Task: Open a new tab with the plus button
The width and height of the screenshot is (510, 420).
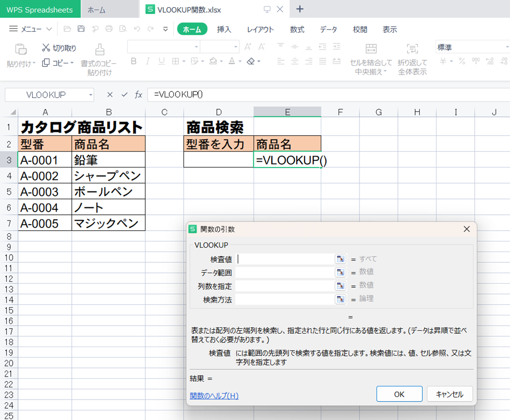Action: [299, 9]
